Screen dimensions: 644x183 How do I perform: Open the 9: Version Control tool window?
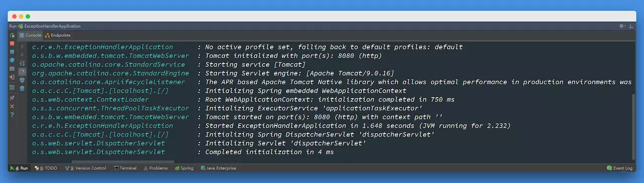coord(85,168)
